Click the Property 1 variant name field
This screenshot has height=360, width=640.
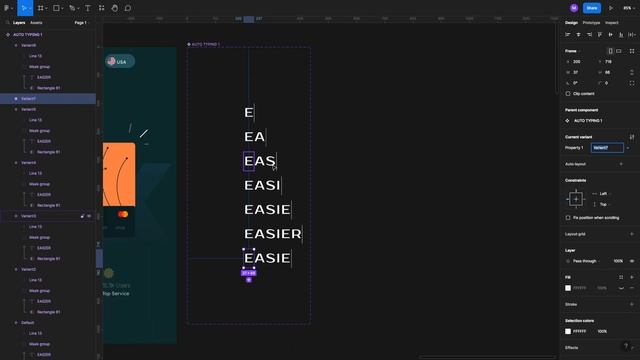607,148
